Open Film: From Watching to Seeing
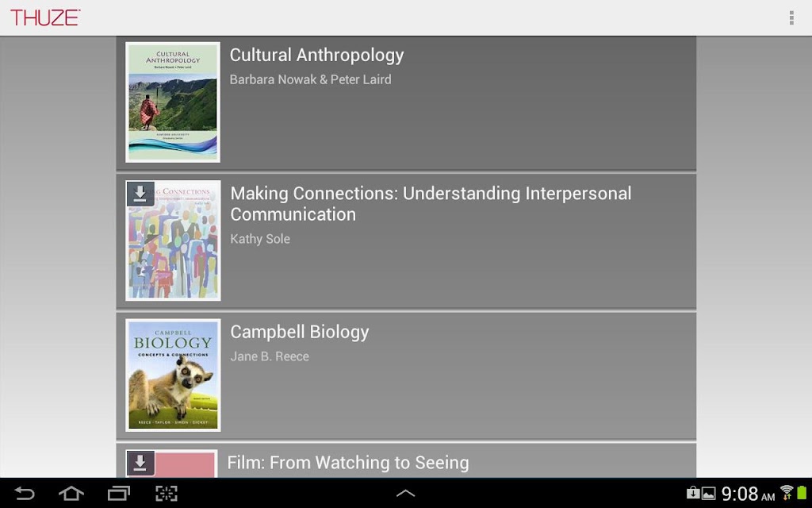This screenshot has width=812, height=508. point(348,463)
